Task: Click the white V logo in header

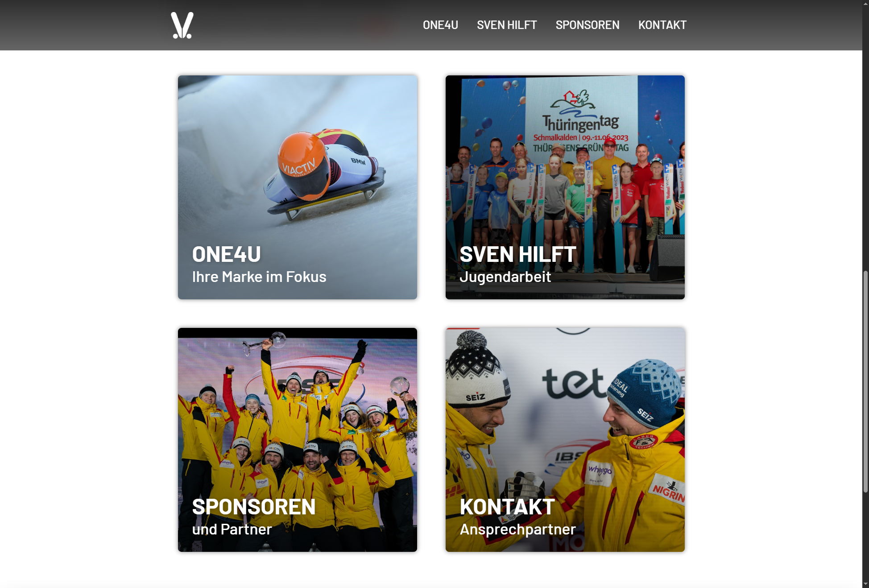Action: point(182,25)
